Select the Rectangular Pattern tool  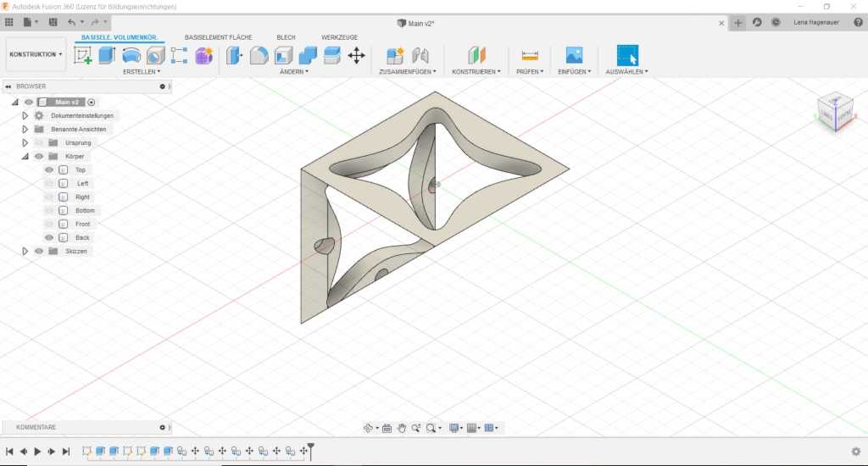(180, 55)
